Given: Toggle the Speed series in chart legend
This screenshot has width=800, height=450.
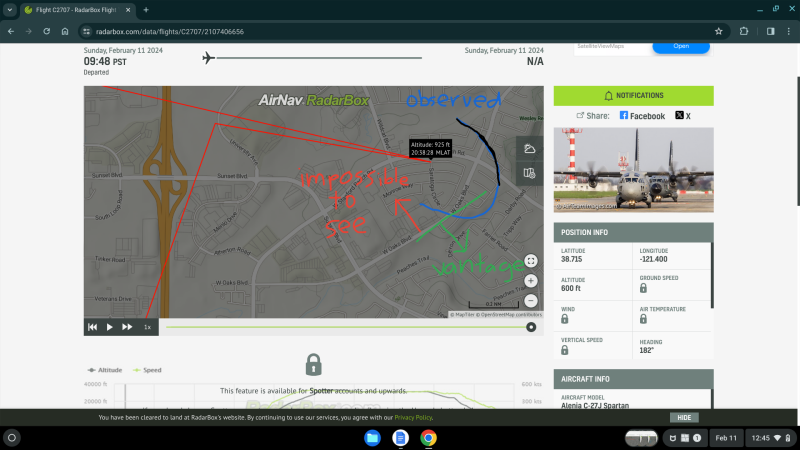Looking at the screenshot, I should (147, 370).
